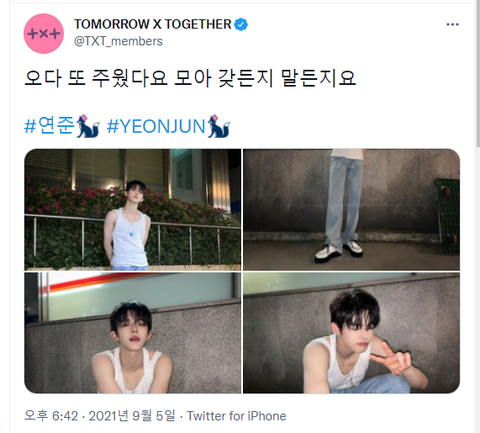This screenshot has height=433, width=480.
Task: View the photo with pink flowers and railing
Action: pos(133,210)
